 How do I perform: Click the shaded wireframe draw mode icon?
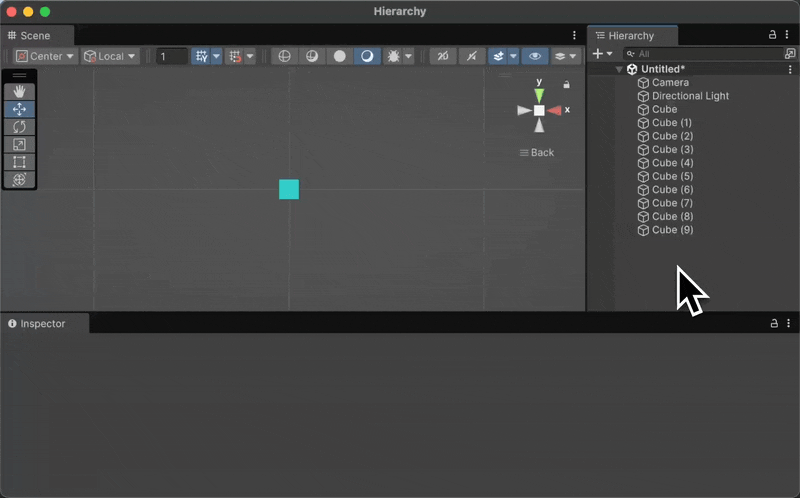(312, 56)
